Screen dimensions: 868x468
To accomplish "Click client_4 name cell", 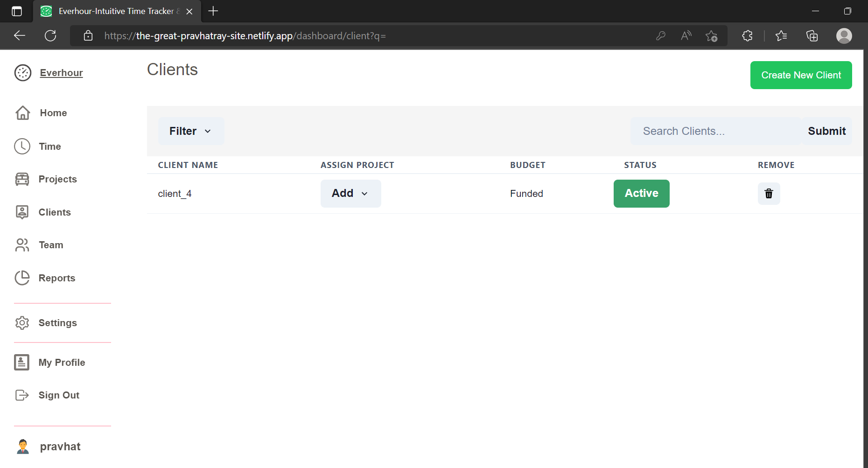I will tap(175, 194).
